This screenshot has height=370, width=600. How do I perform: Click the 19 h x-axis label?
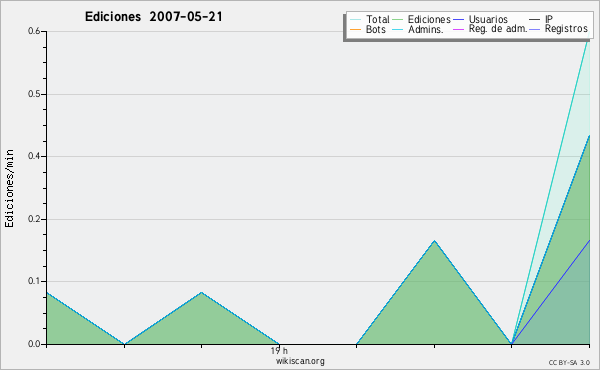coord(279,351)
